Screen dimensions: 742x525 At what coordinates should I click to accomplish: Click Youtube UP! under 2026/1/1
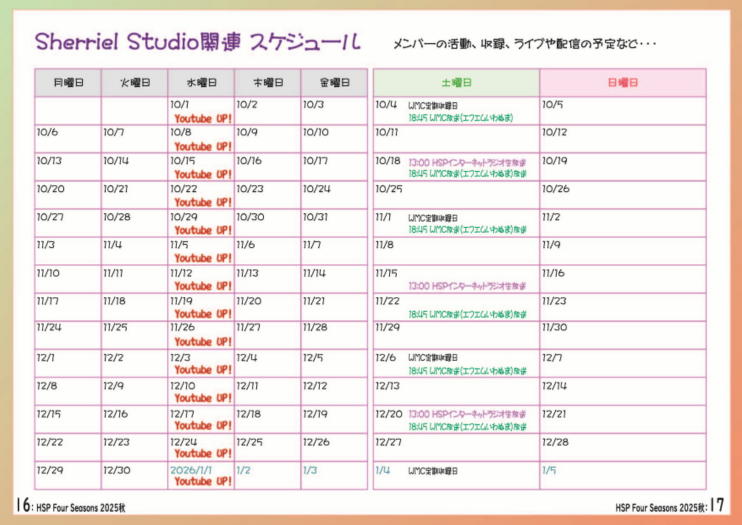[x=203, y=481]
